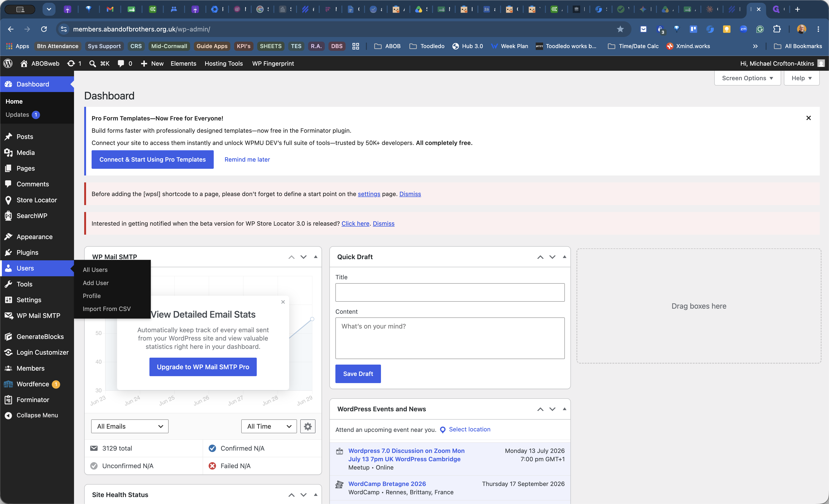Click Select location for events

point(469,429)
